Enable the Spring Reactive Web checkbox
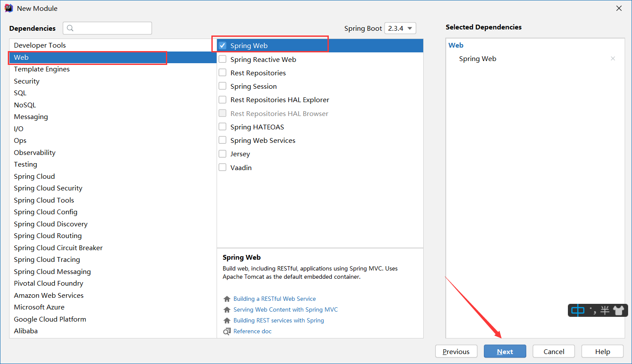Image resolution: width=632 pixels, height=364 pixels. [x=223, y=59]
